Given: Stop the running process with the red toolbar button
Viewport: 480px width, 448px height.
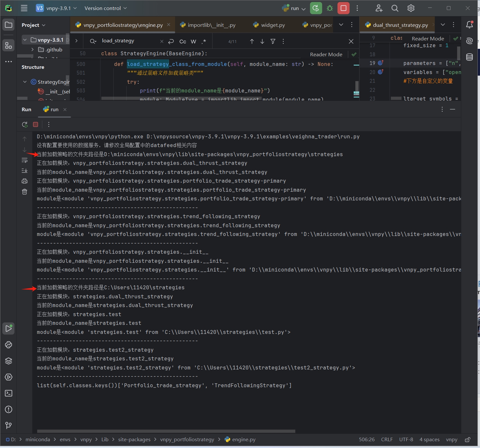Looking at the screenshot, I should [x=343, y=8].
